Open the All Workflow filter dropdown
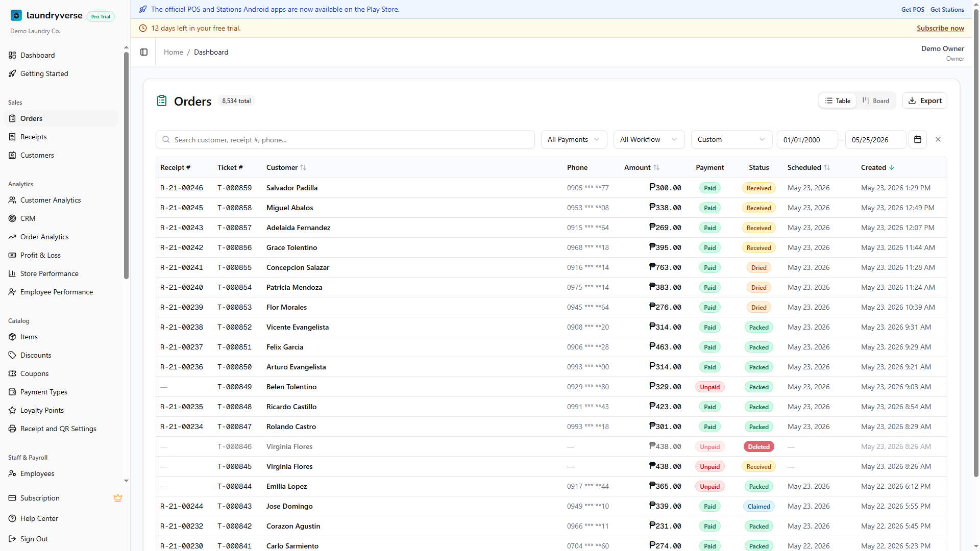Viewport: 980px width, 551px height. click(x=648, y=139)
